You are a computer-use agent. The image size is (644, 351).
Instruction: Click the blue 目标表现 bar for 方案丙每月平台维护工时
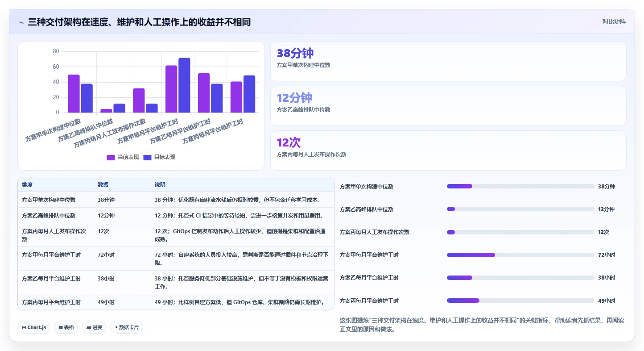tap(249, 94)
